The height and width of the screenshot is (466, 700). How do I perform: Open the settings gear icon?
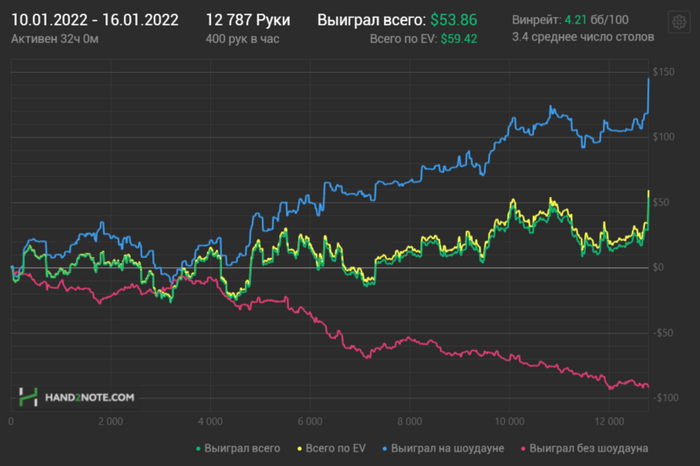679,21
